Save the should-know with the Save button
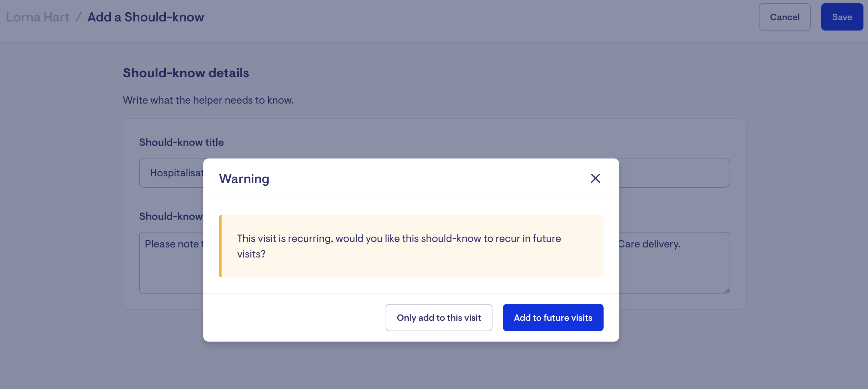Screen dimensions: 868x389 tap(842, 17)
